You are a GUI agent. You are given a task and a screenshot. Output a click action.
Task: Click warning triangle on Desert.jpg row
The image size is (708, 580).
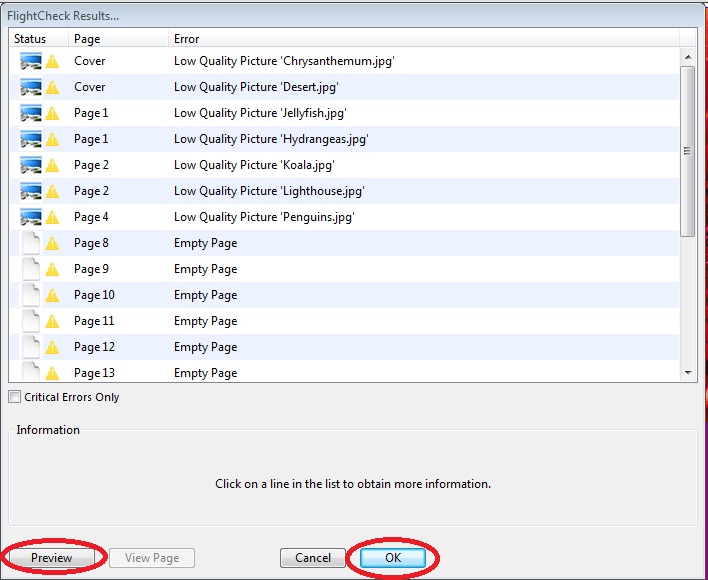pyautogui.click(x=53, y=87)
